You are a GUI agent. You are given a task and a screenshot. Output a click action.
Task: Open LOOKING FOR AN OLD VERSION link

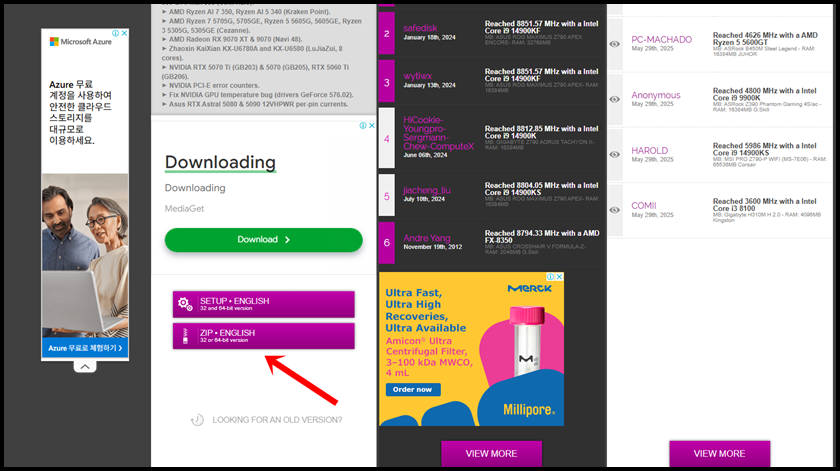pyautogui.click(x=277, y=420)
